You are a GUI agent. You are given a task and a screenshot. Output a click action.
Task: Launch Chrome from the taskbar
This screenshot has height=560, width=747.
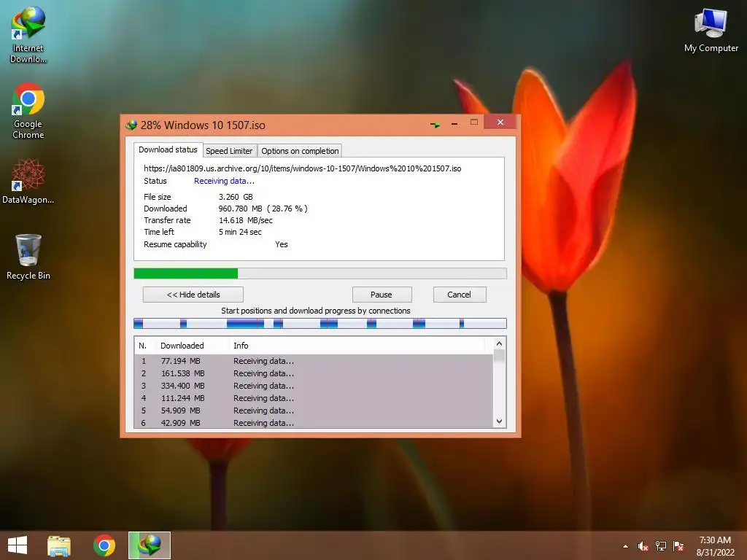point(104,545)
